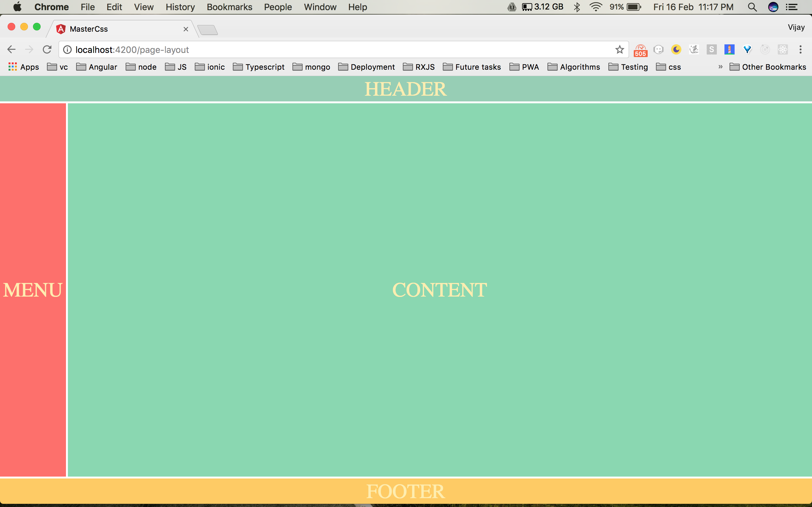This screenshot has height=507, width=812.
Task: Open the Wi-Fi status menu
Action: 596,7
